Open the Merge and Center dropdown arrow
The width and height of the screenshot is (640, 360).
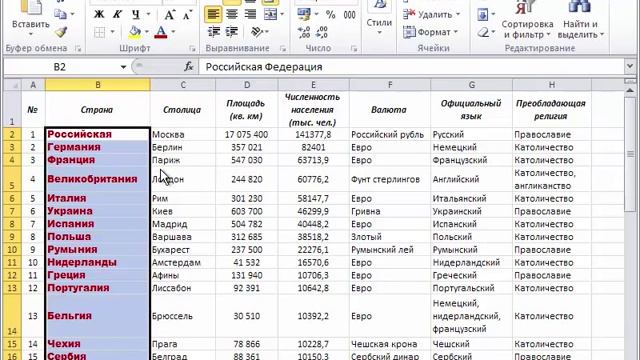pyautogui.click(x=282, y=15)
